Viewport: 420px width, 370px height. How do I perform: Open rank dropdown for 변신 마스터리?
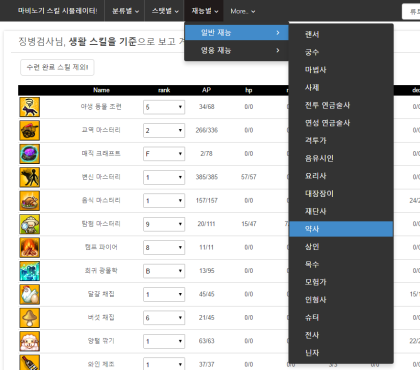164,177
